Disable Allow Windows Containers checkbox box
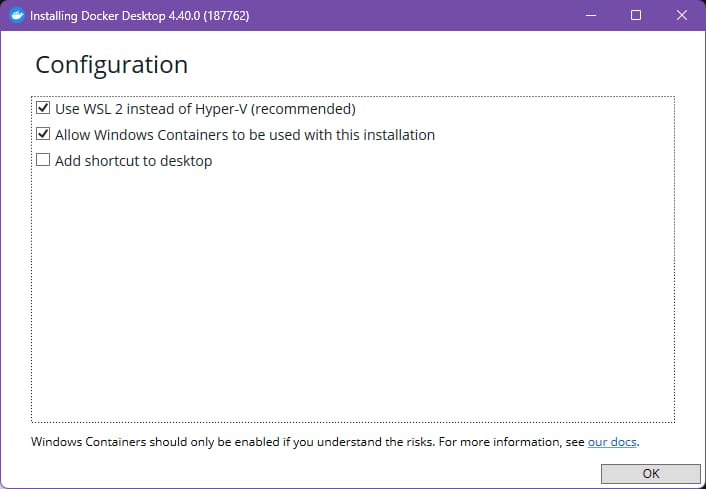Screen dimensions: 706x489 coord(43,134)
